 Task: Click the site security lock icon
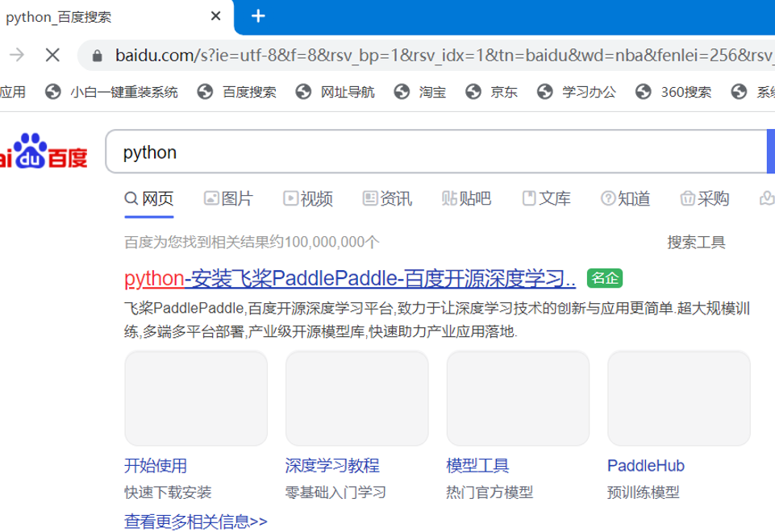coord(98,56)
